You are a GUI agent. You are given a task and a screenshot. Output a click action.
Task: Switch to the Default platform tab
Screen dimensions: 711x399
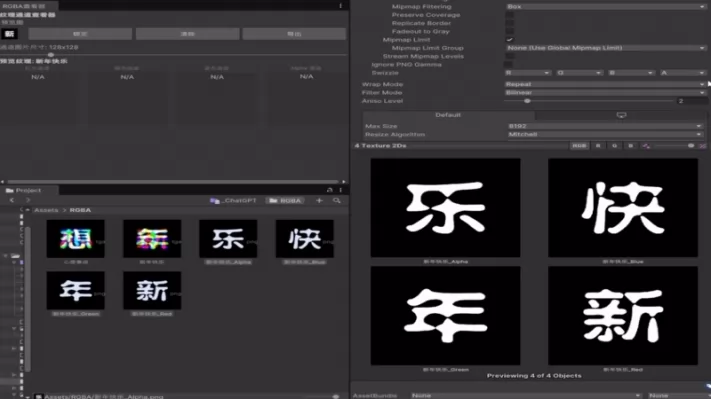pos(448,115)
